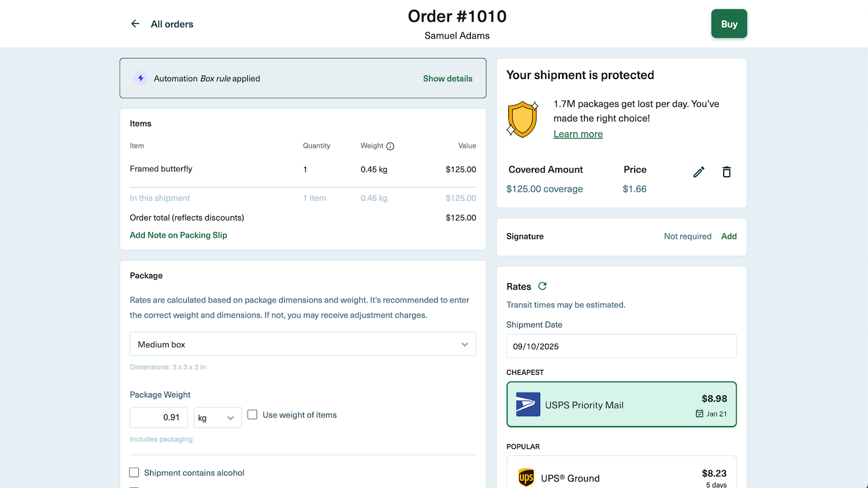Open the Learn more link
This screenshot has width=868, height=488.
[578, 134]
